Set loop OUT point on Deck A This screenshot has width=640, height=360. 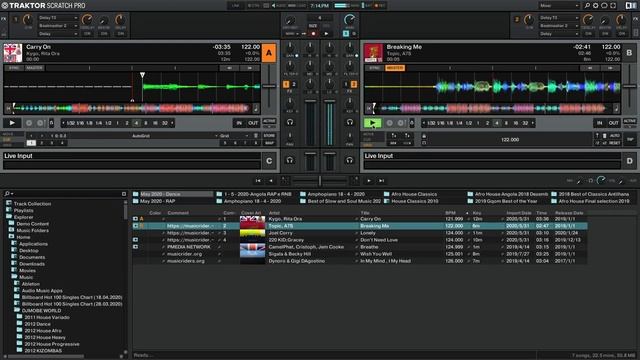click(x=253, y=123)
